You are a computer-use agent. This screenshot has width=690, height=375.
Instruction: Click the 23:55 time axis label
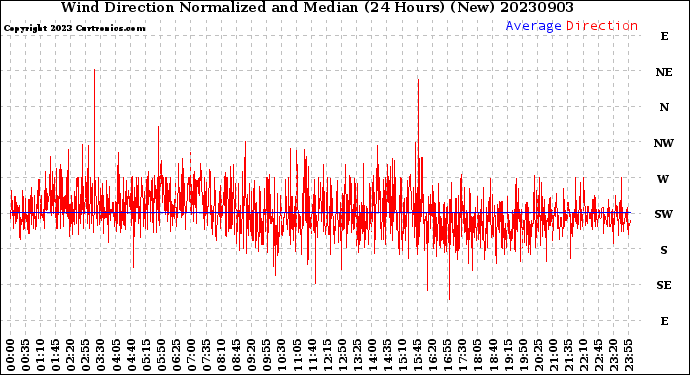click(628, 355)
